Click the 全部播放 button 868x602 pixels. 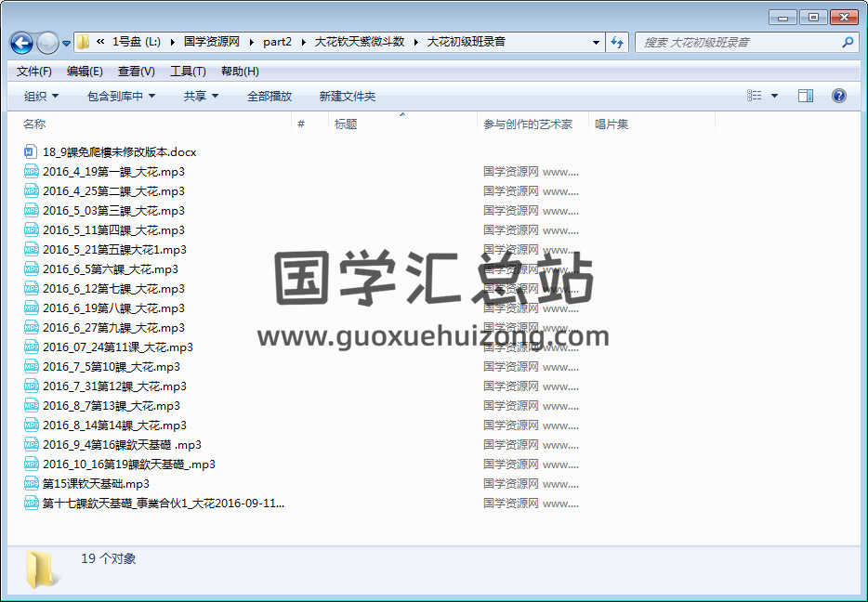[270, 97]
